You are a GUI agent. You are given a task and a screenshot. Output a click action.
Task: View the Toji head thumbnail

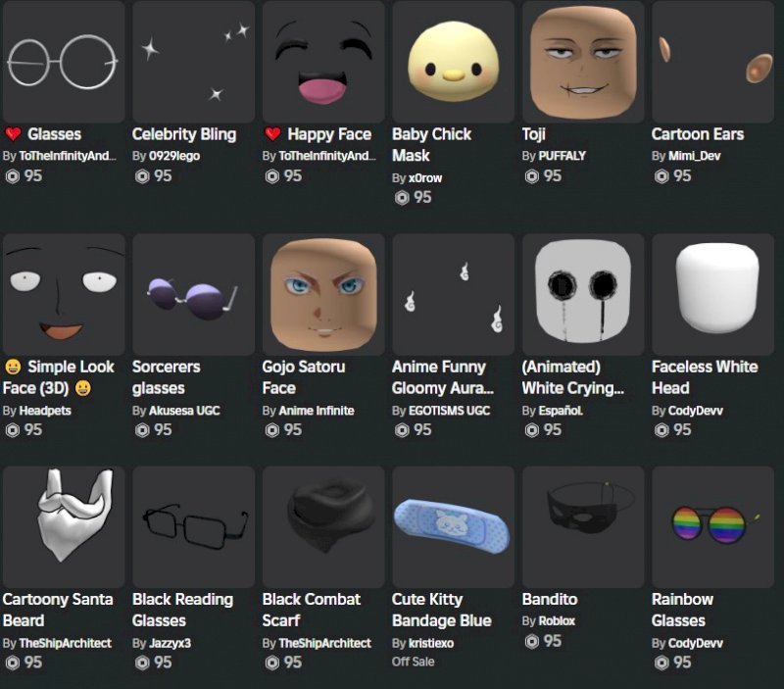click(583, 62)
